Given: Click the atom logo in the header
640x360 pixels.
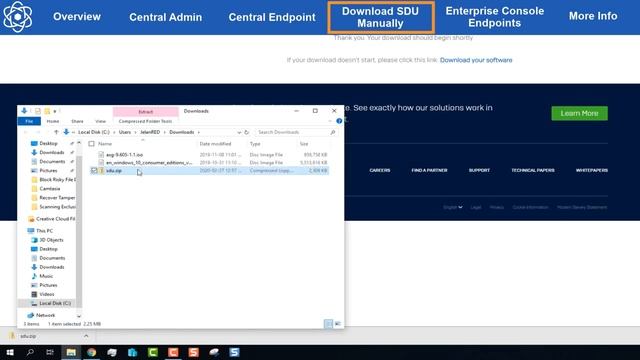Looking at the screenshot, I should click(17, 17).
